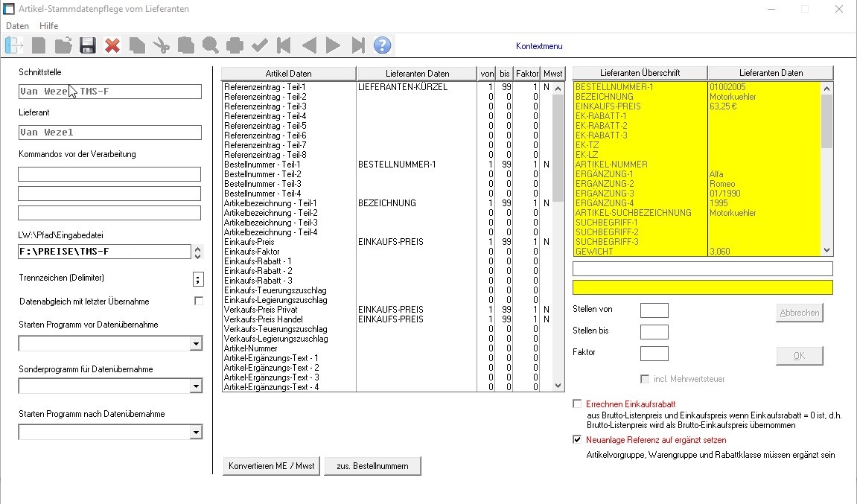Image resolution: width=857 pixels, height=504 pixels.
Task: Open the Hilfe menu
Action: click(x=48, y=26)
